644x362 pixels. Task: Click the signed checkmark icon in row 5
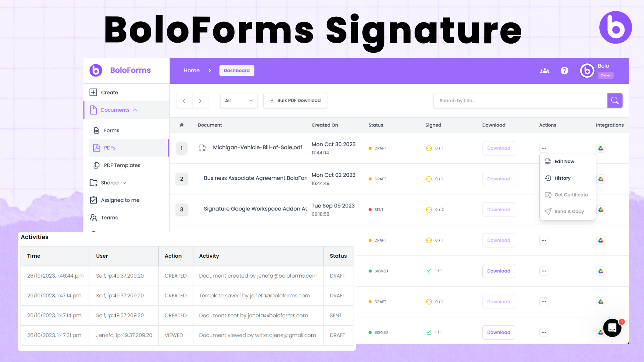(x=429, y=270)
